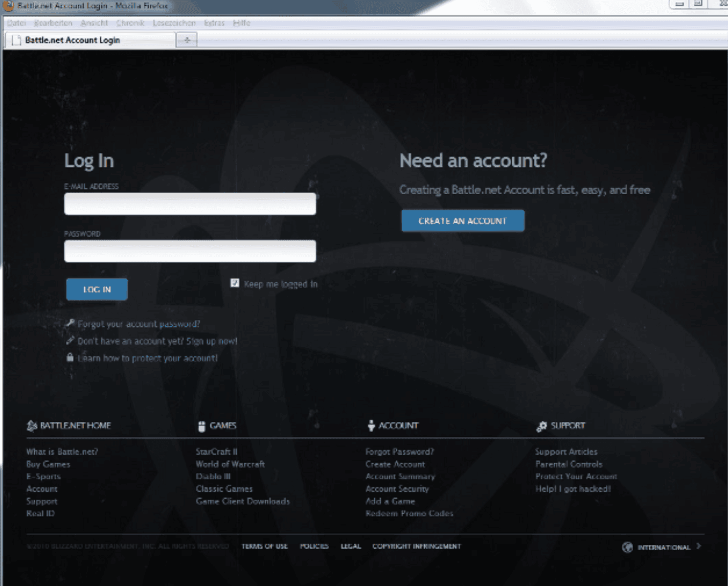Image resolution: width=728 pixels, height=586 pixels.
Task: Open the Datei menu
Action: coord(16,23)
